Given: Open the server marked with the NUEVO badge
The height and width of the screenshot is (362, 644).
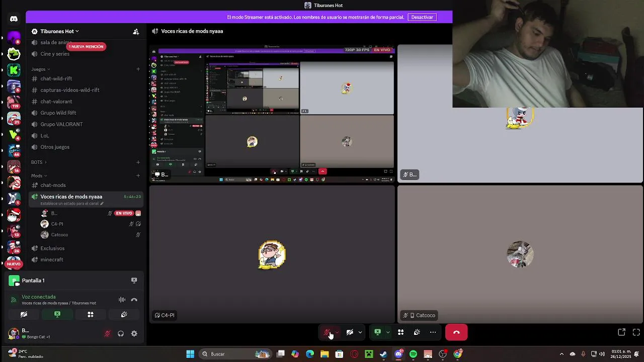Looking at the screenshot, I should coord(14,262).
